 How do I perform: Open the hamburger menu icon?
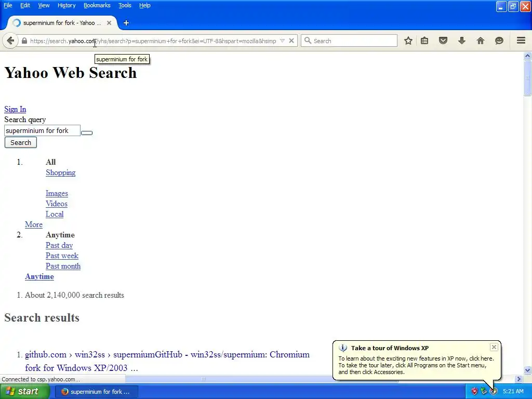coord(521,41)
